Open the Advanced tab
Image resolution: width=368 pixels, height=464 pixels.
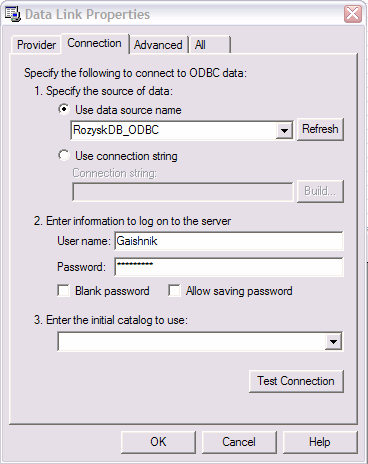click(158, 45)
